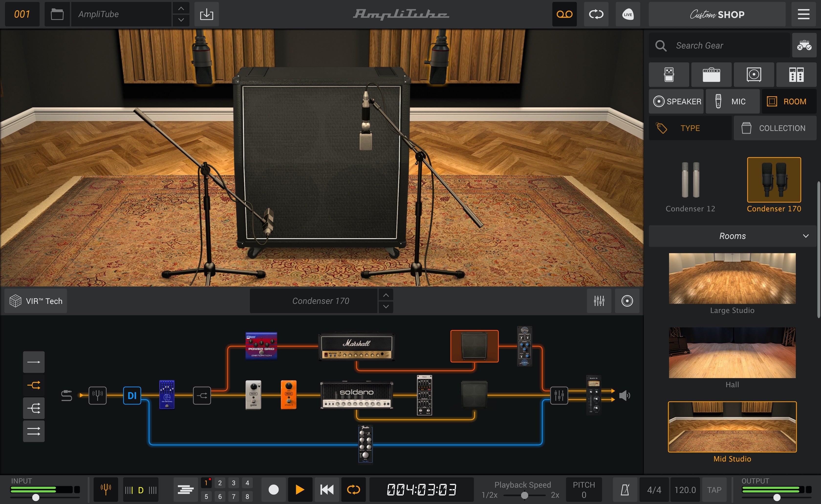Open the stomp pedals gear category

(669, 75)
